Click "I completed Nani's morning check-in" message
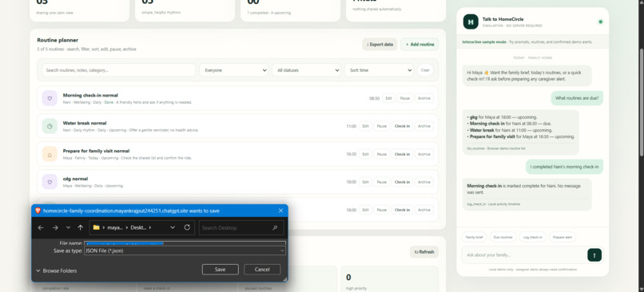This screenshot has height=292, width=644. 564,167
